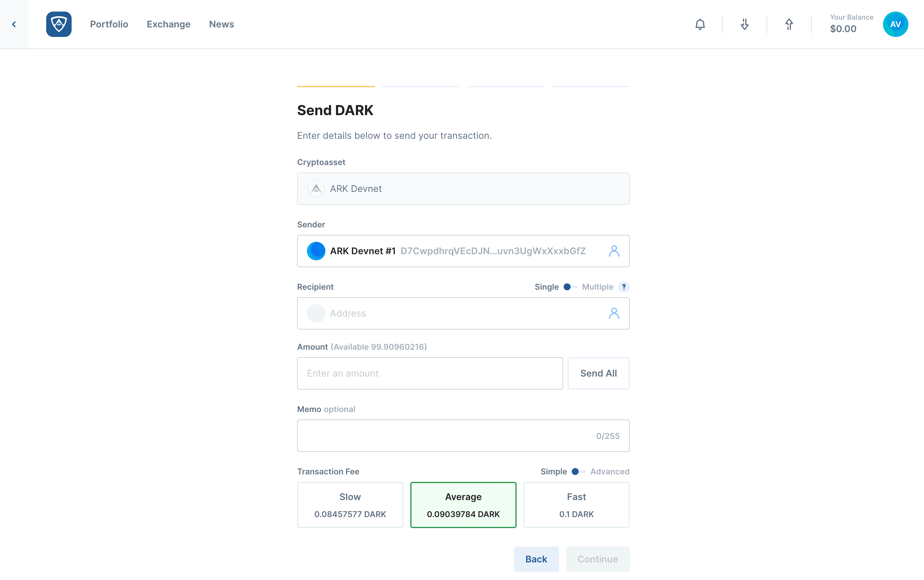Focus the recipient Address input

tap(463, 313)
